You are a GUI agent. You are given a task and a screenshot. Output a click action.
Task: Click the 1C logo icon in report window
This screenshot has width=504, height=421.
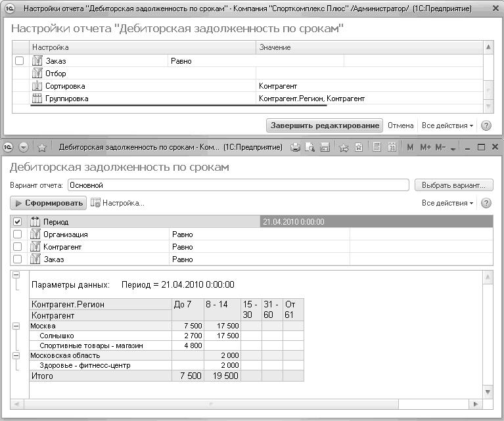click(9, 147)
